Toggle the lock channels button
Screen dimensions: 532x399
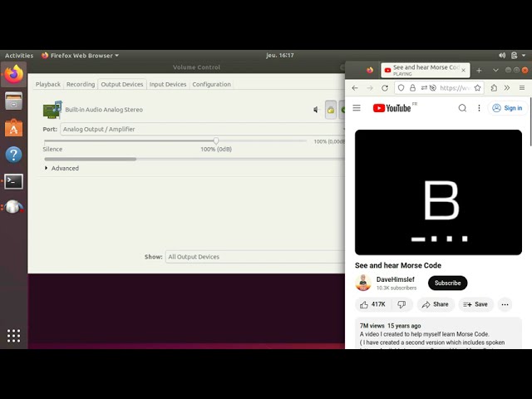(x=331, y=110)
